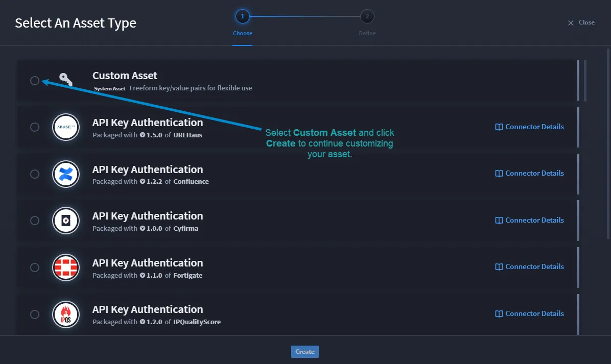The height and width of the screenshot is (364, 611).
Task: Select the URLHaus API Key radio button
Action: pos(35,127)
